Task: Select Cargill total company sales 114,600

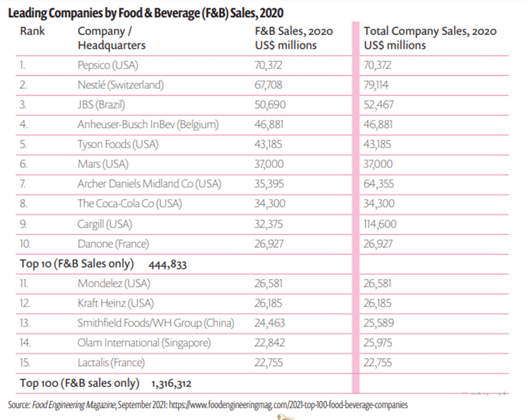Action: point(380,224)
